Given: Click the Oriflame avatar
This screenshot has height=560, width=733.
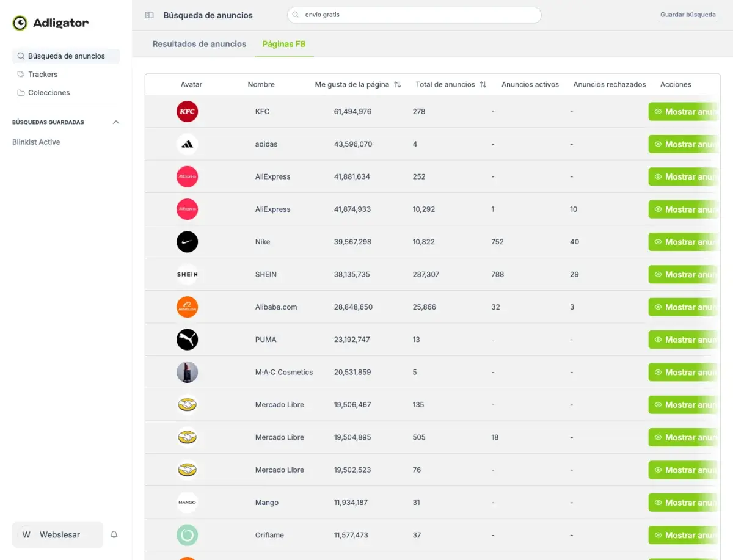Looking at the screenshot, I should click(x=187, y=535).
